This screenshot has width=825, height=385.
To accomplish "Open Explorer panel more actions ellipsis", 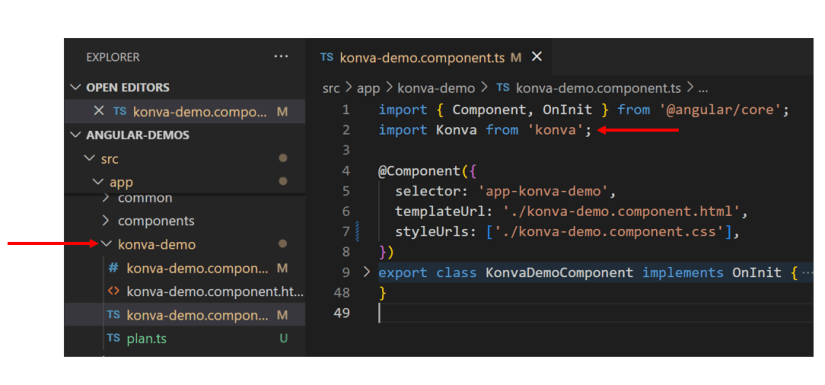I will [281, 56].
